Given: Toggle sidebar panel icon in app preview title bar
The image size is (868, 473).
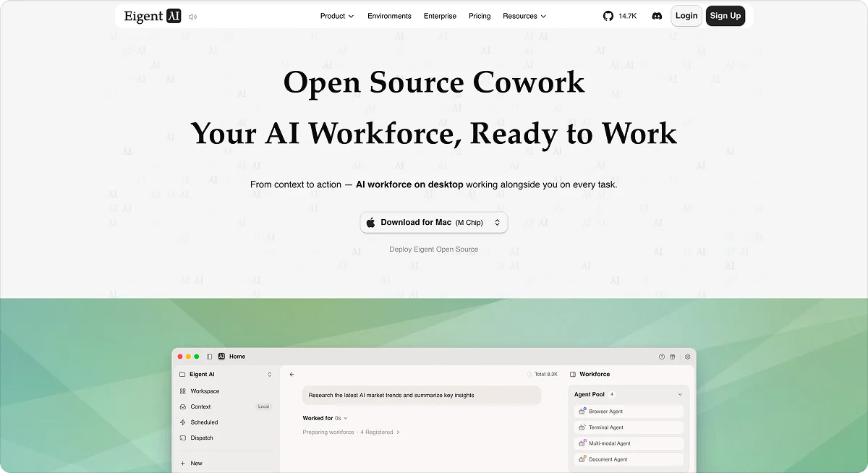Looking at the screenshot, I should (x=210, y=357).
